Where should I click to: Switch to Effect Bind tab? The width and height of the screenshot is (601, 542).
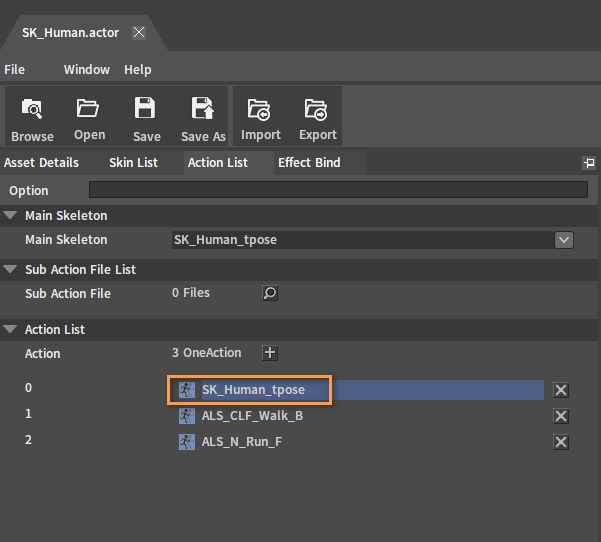[309, 163]
